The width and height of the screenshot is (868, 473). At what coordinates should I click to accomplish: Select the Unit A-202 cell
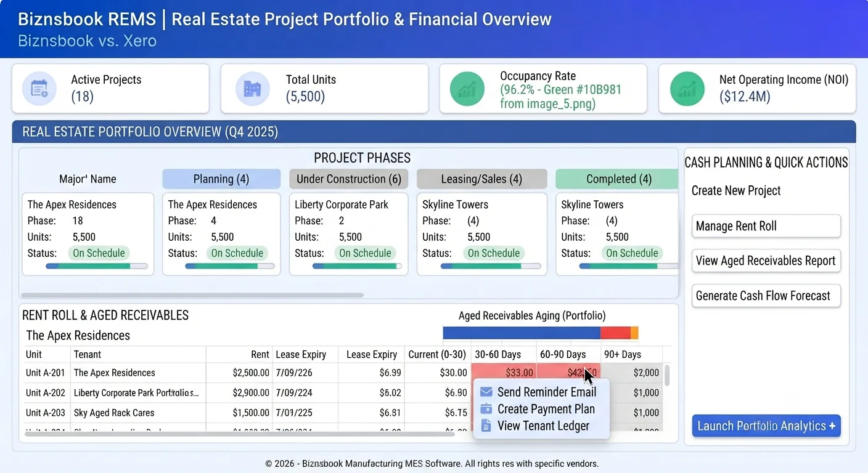[x=46, y=393]
